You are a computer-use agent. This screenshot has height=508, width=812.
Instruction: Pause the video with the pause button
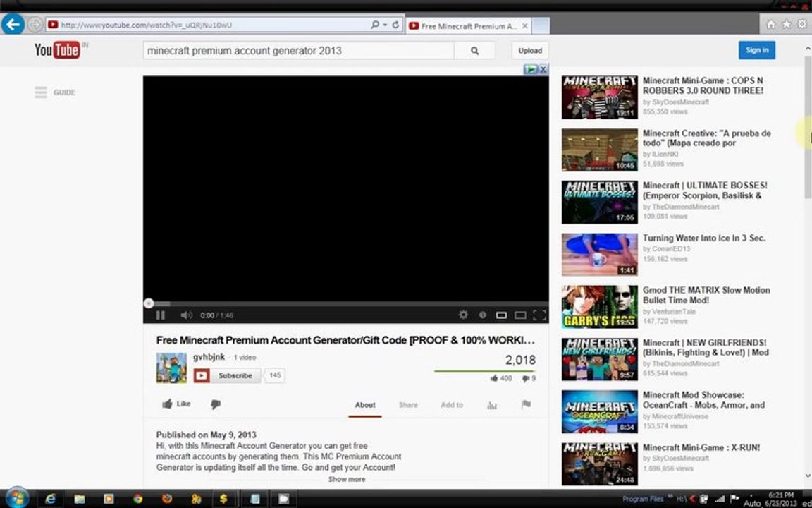click(161, 315)
